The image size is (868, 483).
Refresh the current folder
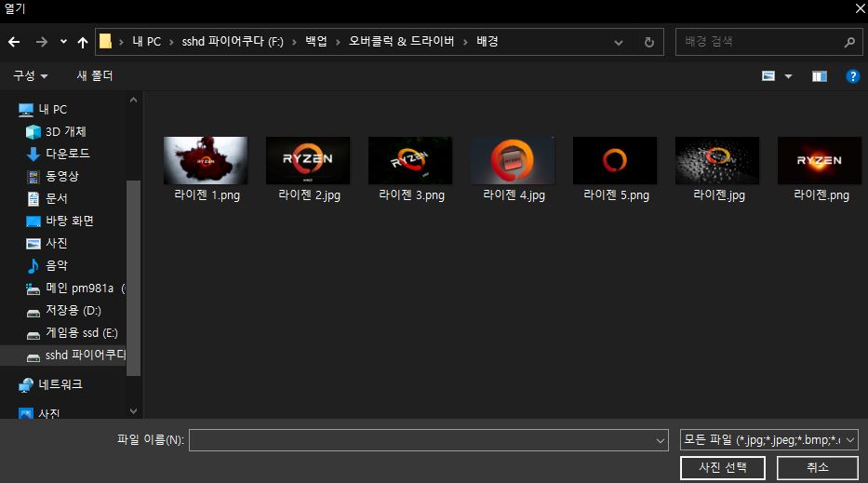tap(649, 42)
